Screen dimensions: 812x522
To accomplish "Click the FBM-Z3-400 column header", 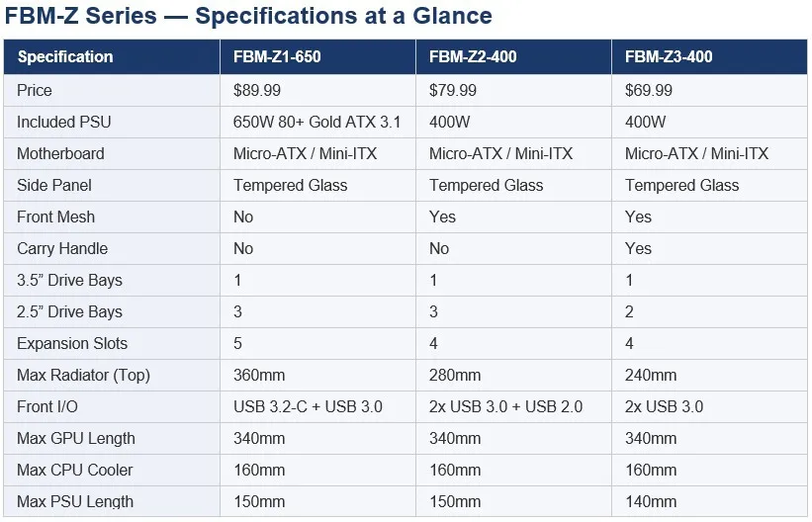I will (x=709, y=56).
